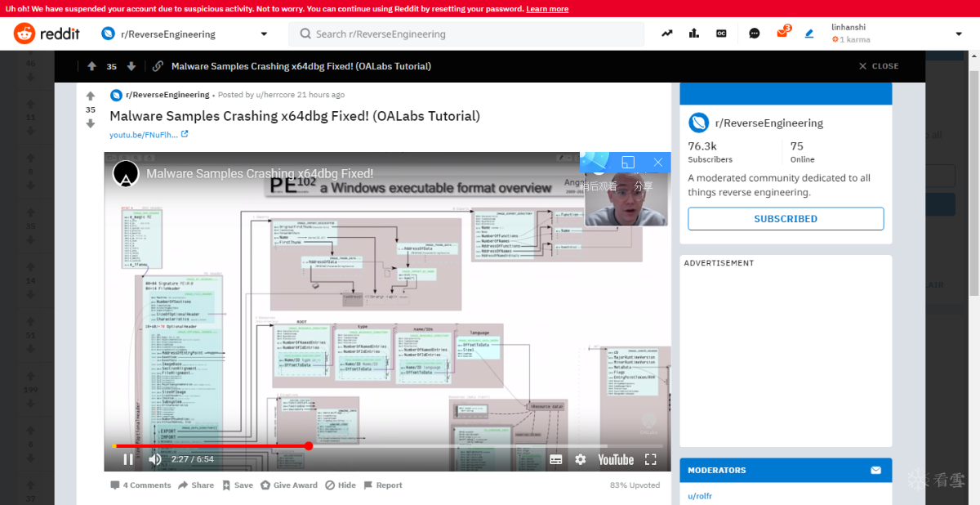The image size is (980, 505).
Task: Click the post title in the black header bar
Action: 301,66
